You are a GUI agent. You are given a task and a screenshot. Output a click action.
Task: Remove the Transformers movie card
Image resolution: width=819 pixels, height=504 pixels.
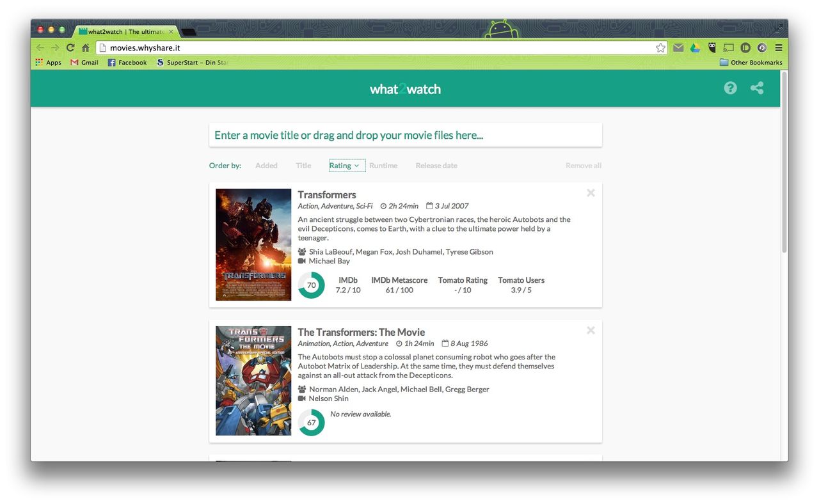591,193
